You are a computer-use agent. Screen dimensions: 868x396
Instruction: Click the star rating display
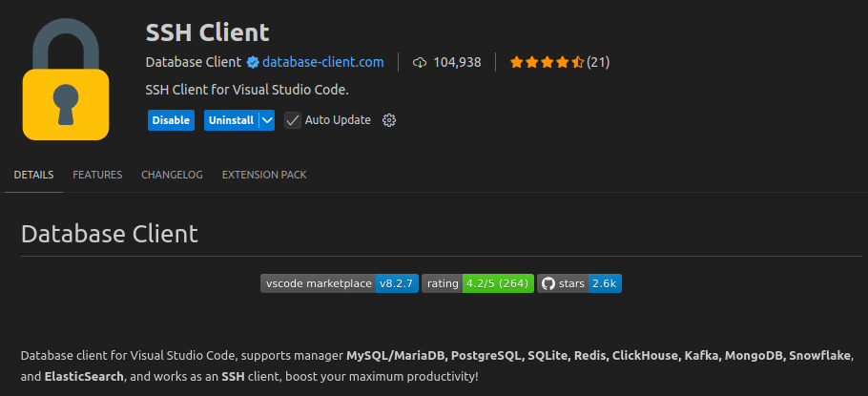547,62
